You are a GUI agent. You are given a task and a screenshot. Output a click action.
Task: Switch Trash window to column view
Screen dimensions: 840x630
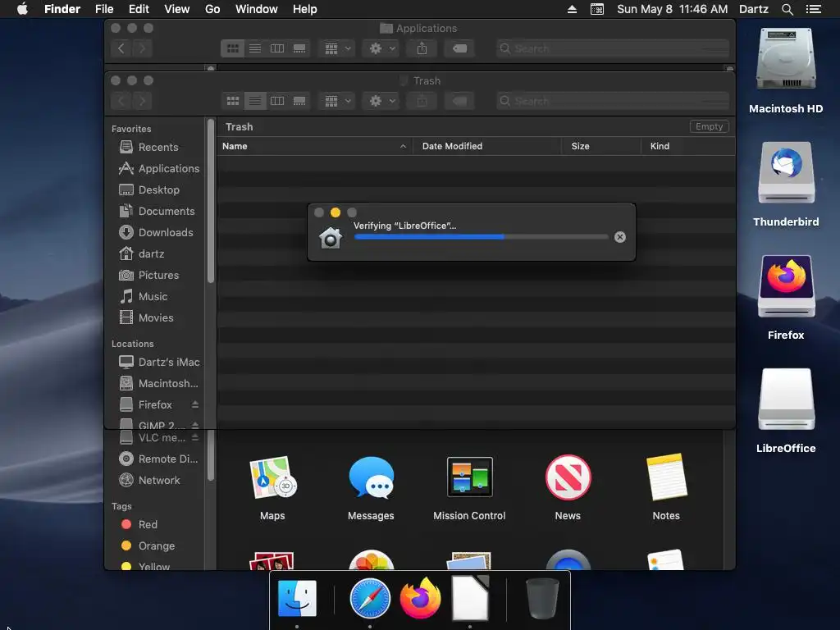point(277,101)
